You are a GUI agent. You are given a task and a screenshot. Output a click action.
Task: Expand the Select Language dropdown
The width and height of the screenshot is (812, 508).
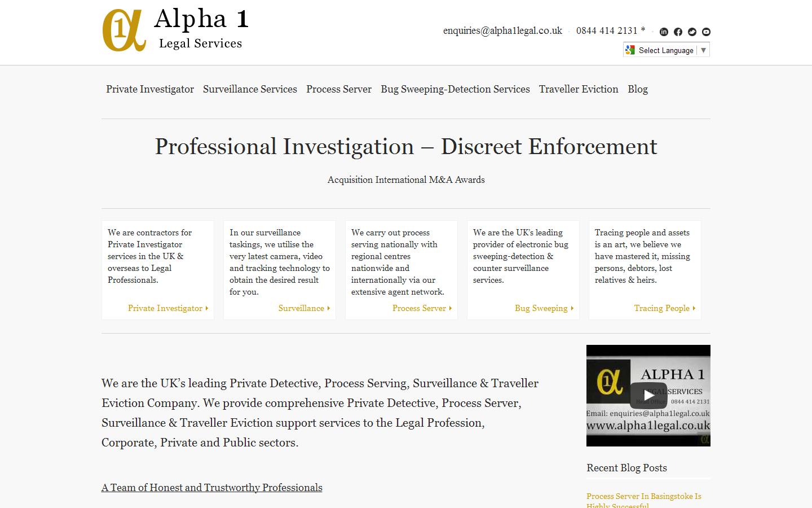pyautogui.click(x=703, y=50)
